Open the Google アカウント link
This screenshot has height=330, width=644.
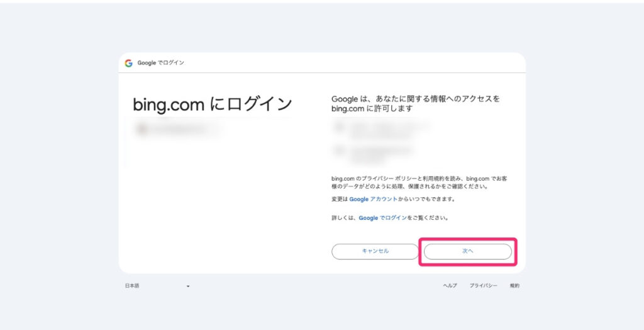(x=373, y=199)
